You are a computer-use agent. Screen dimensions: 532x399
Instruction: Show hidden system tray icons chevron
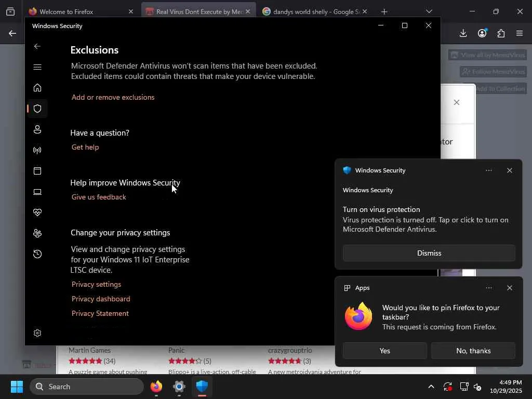[431, 387]
